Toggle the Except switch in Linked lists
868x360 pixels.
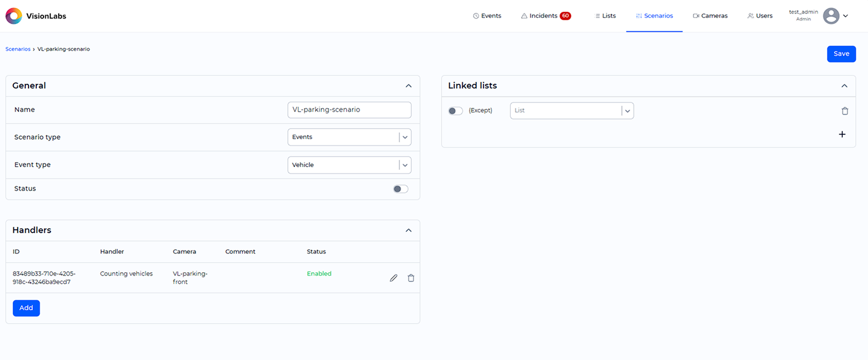coord(456,111)
